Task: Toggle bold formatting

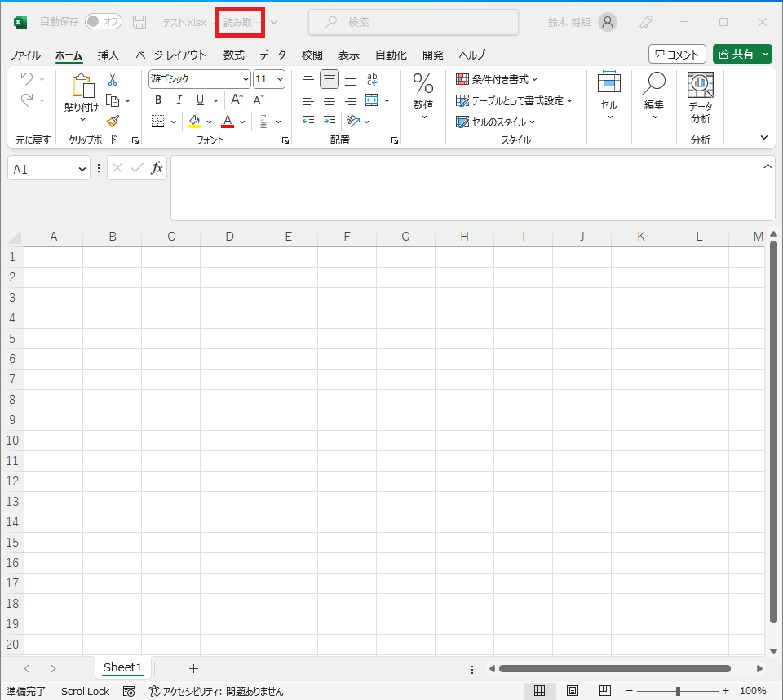Action: tap(158, 100)
